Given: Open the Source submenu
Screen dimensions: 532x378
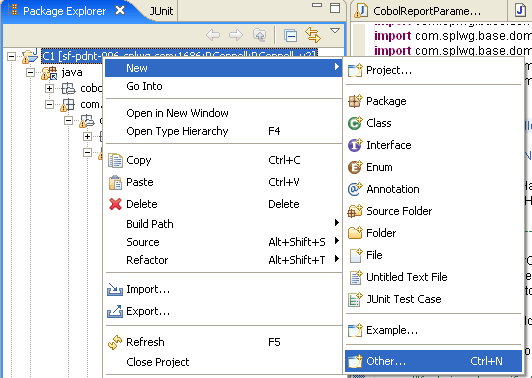Looking at the screenshot, I should pos(223,242).
